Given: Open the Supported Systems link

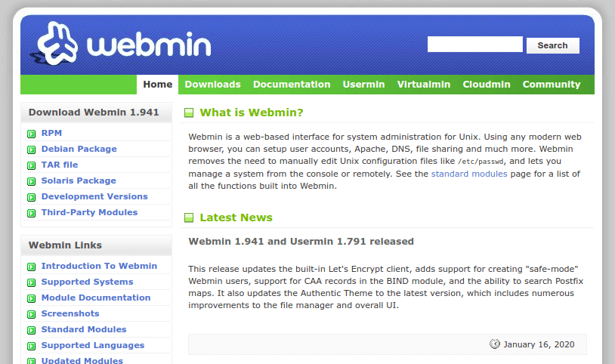Looking at the screenshot, I should [x=87, y=282].
